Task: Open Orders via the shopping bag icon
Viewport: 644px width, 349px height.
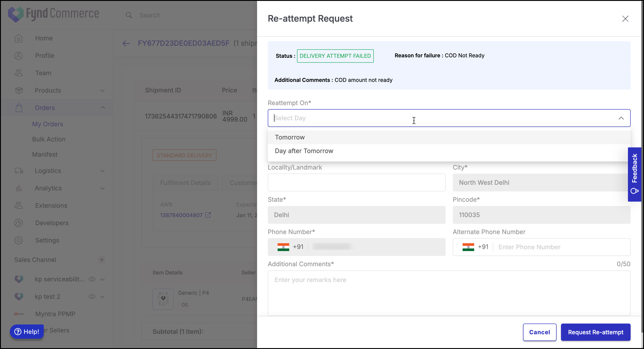Action: (x=19, y=108)
